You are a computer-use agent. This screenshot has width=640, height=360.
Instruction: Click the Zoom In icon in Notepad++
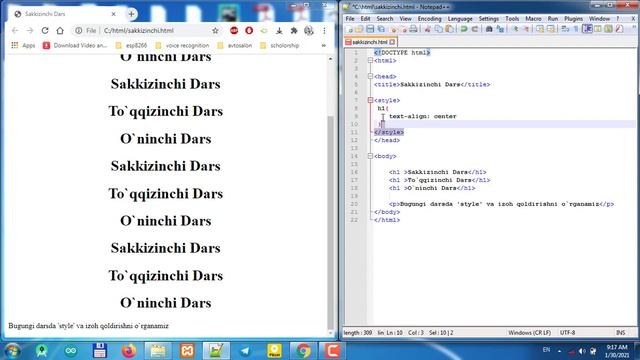point(515,29)
